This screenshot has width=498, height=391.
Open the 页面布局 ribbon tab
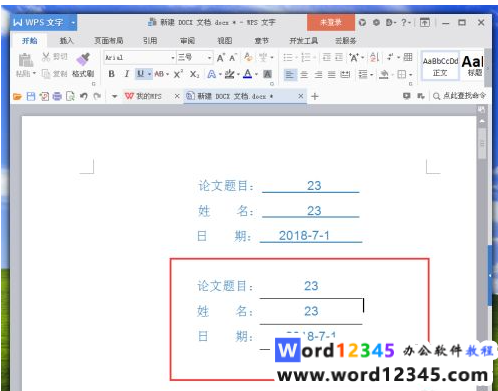pyautogui.click(x=109, y=41)
